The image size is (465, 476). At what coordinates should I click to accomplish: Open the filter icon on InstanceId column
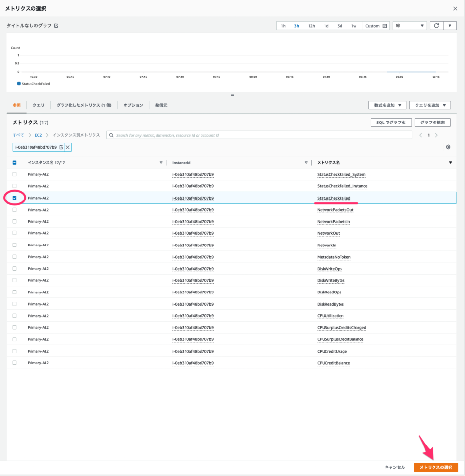(x=306, y=162)
